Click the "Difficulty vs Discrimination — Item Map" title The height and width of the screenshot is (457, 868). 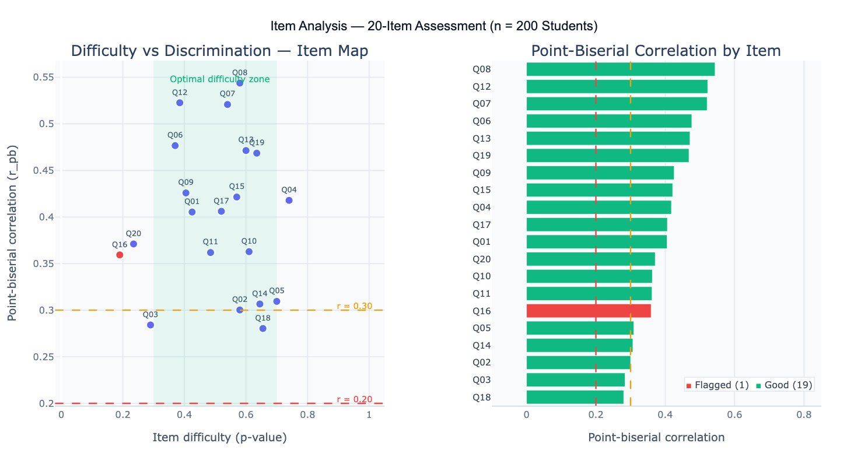[219, 51]
